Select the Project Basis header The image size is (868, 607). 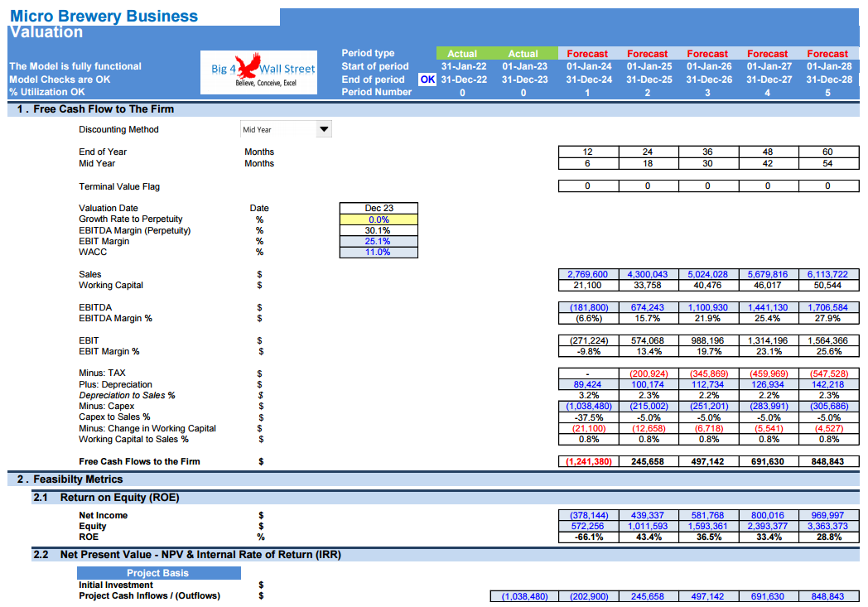click(158, 573)
